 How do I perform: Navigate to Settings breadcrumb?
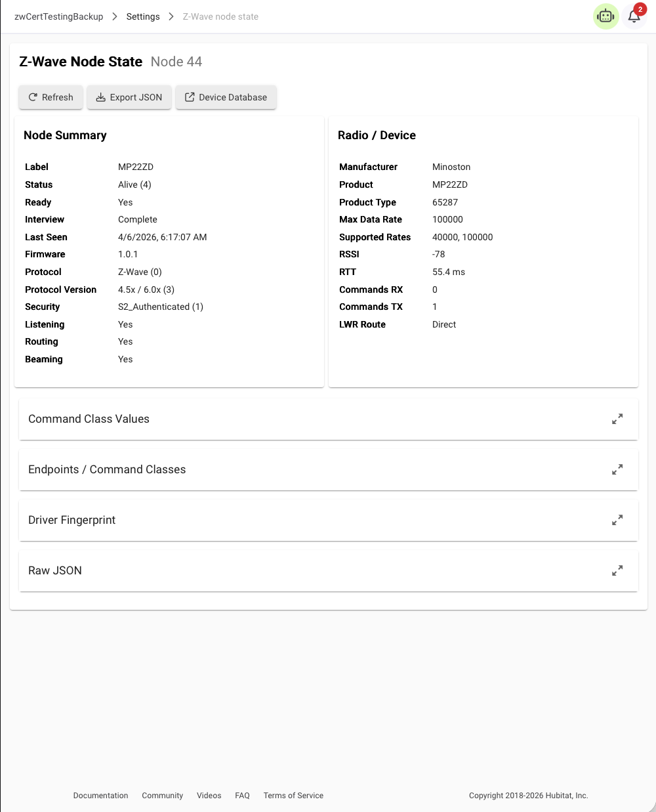click(x=143, y=16)
